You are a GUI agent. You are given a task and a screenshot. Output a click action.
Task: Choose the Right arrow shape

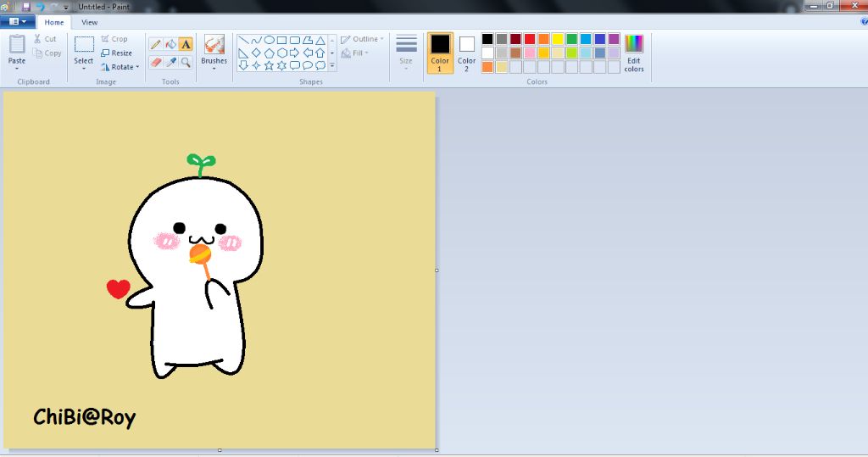click(x=294, y=53)
